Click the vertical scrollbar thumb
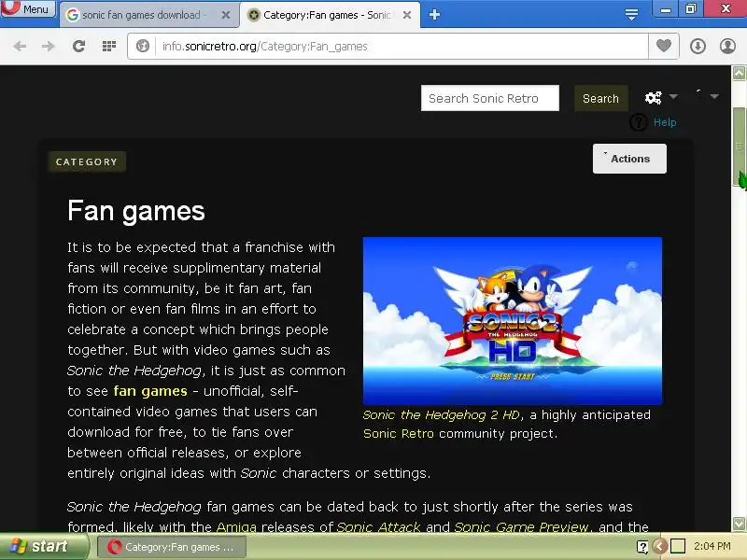Viewport: 747px width, 560px height. [x=739, y=147]
